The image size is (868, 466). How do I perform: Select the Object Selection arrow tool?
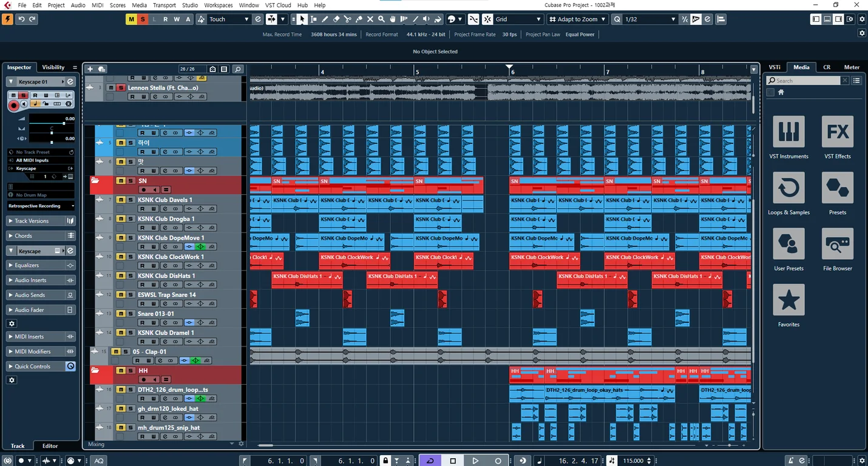302,19
